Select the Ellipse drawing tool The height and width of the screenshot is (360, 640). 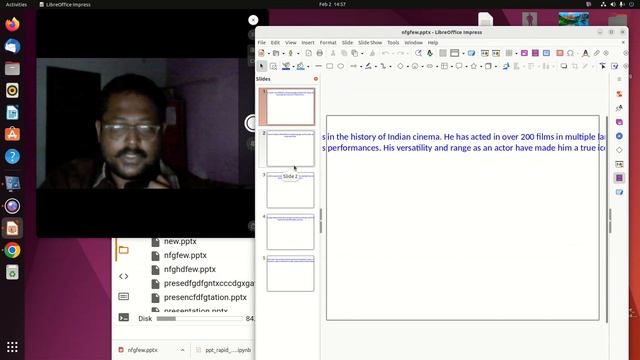point(340,66)
